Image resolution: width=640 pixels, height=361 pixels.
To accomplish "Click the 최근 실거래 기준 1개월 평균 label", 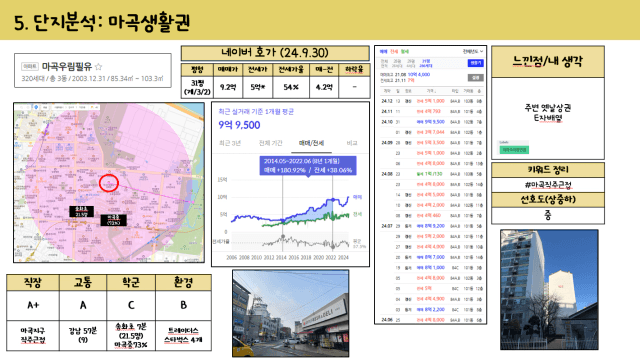I will click(x=256, y=111).
